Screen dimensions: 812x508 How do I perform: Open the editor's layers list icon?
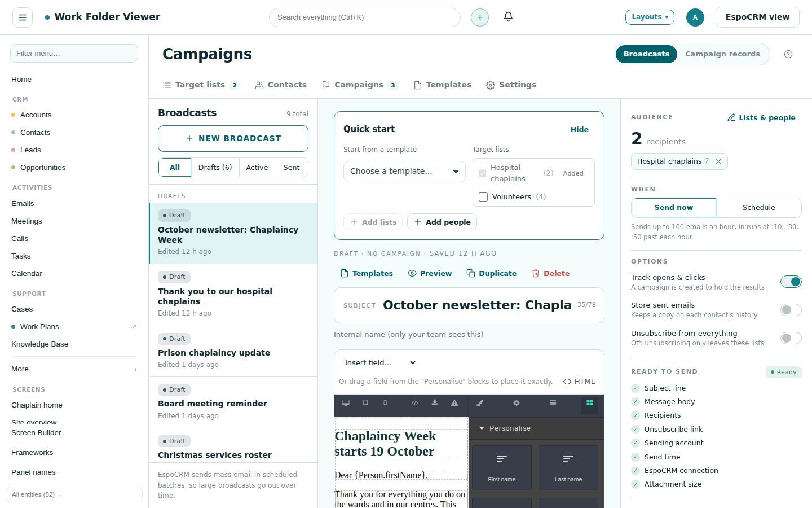(x=553, y=403)
